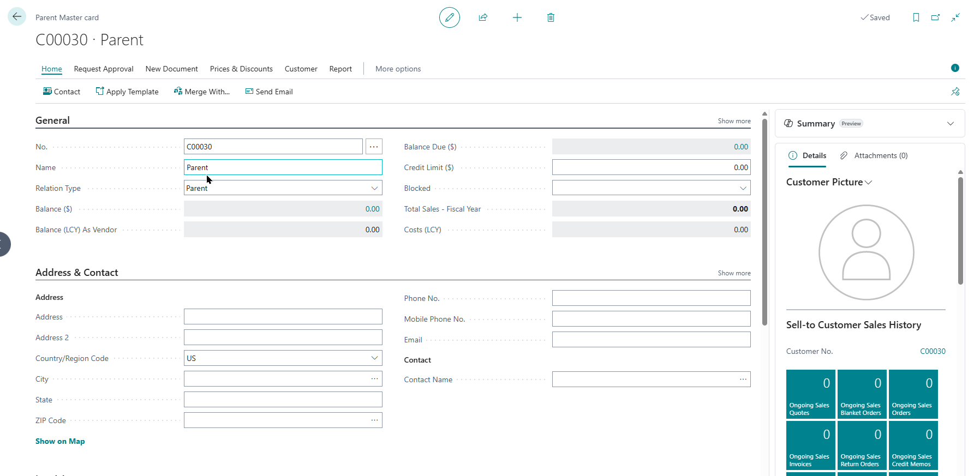The image size is (980, 476).
Task: Open the Relation Type dropdown
Action: tap(374, 188)
